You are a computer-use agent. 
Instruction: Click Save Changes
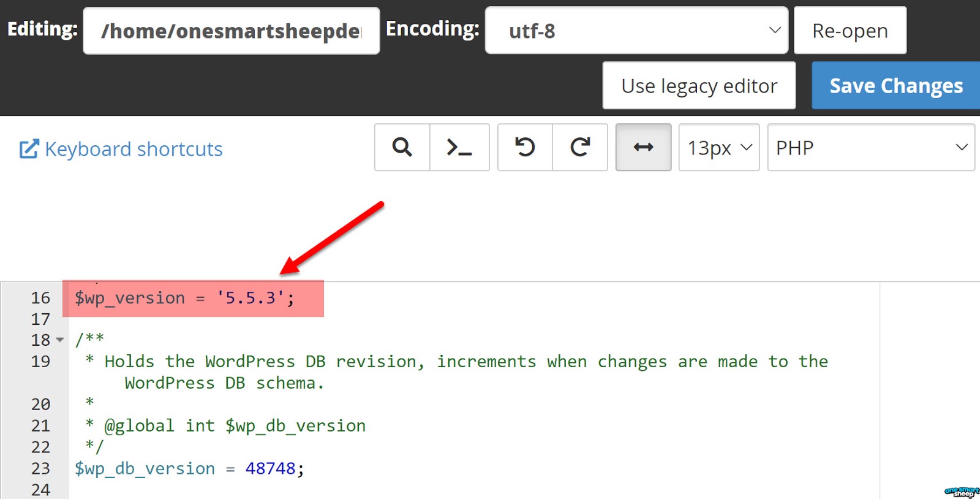(896, 86)
